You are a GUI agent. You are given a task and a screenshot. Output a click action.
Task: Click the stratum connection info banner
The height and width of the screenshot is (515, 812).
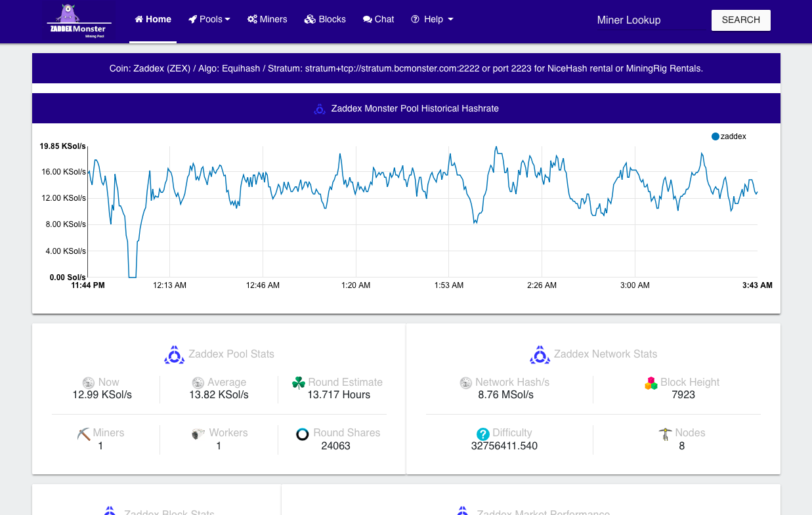coord(406,68)
